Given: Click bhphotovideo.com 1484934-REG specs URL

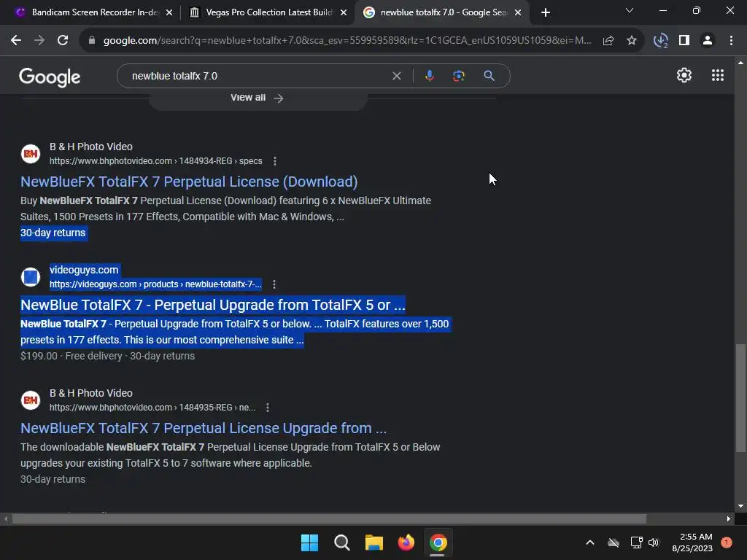Looking at the screenshot, I should (156, 161).
